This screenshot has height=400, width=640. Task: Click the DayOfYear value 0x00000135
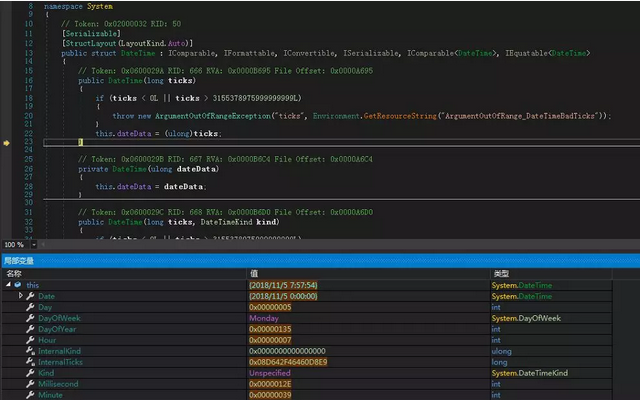270,329
